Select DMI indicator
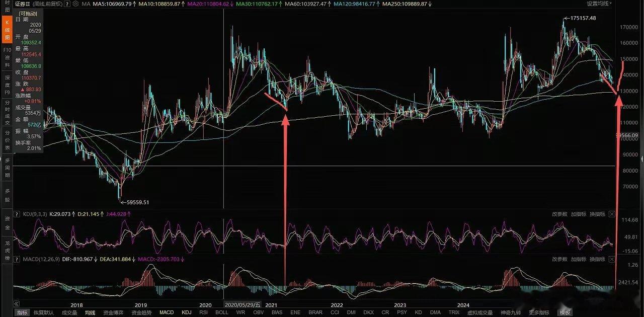Screen dimensions: 644x317 352,312
